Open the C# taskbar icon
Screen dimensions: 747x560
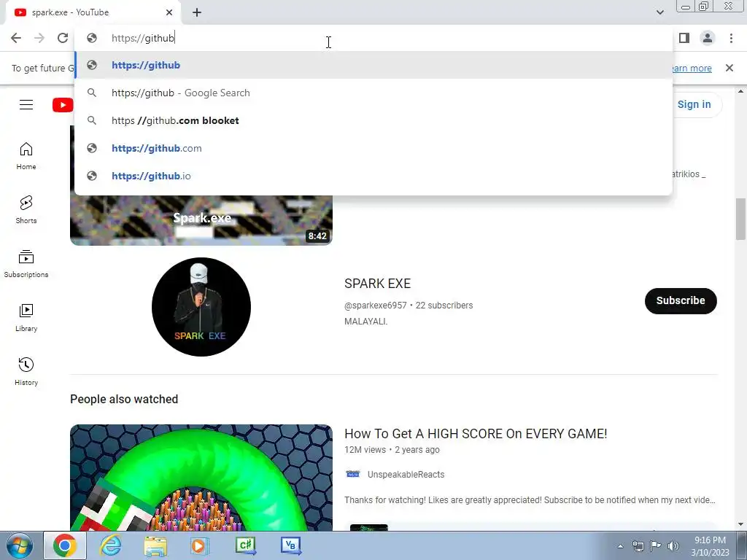coord(245,545)
